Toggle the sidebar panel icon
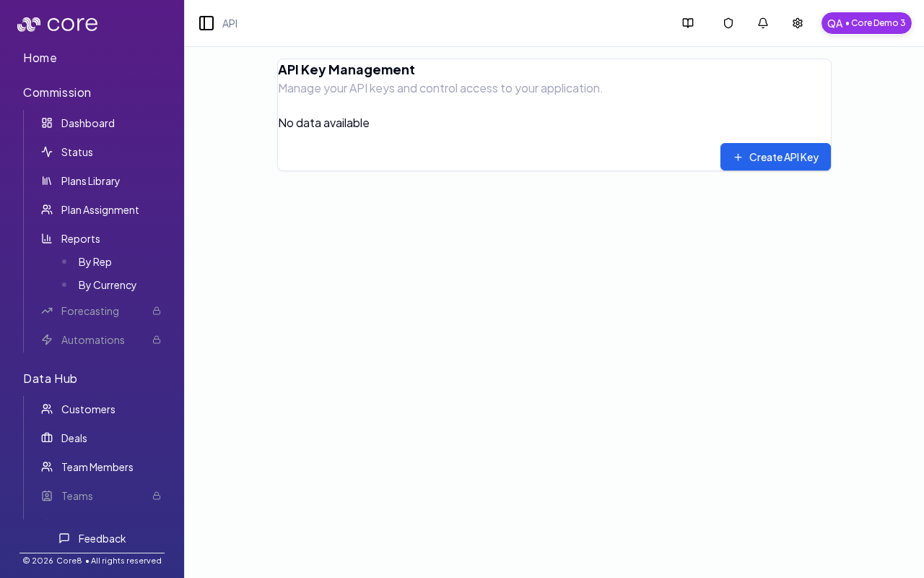The image size is (924, 578). coord(206,23)
